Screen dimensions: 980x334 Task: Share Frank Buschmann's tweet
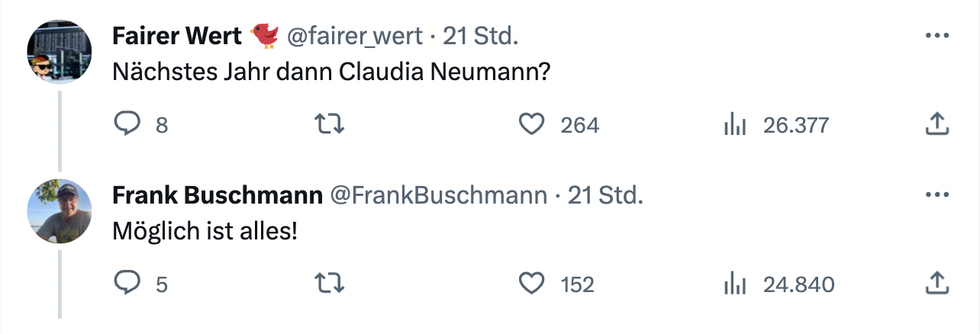pos(936,284)
